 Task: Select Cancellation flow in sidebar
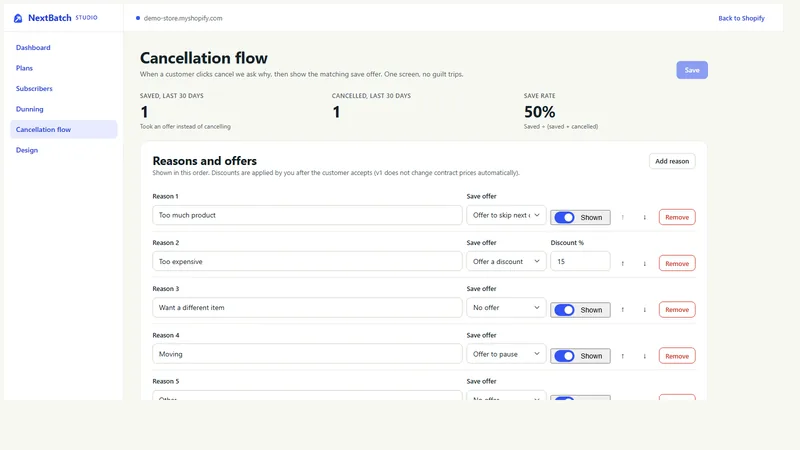tap(64, 130)
